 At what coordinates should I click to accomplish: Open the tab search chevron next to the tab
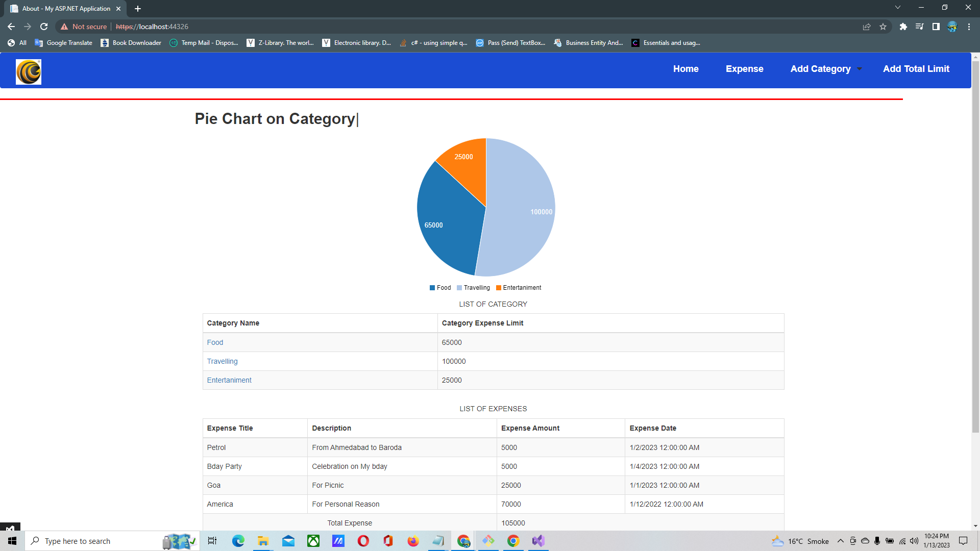click(897, 8)
